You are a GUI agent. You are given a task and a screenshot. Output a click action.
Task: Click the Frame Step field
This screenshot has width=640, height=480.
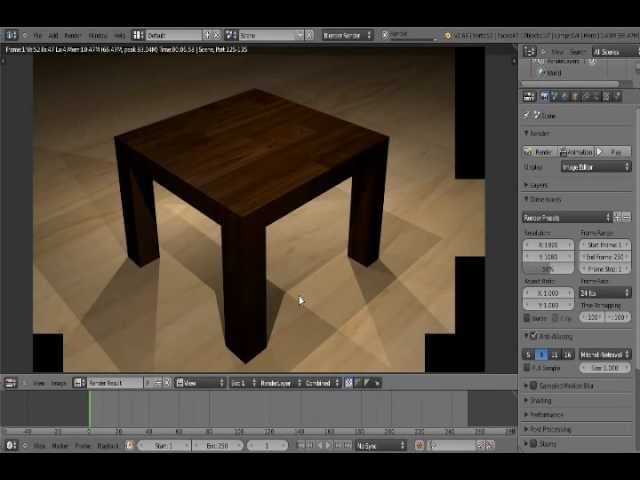[x=605, y=269]
